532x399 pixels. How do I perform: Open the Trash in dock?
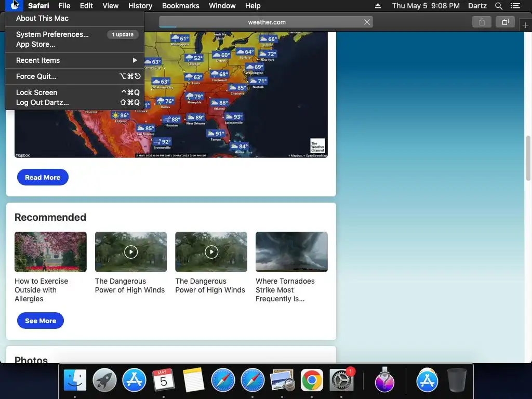[x=457, y=380]
